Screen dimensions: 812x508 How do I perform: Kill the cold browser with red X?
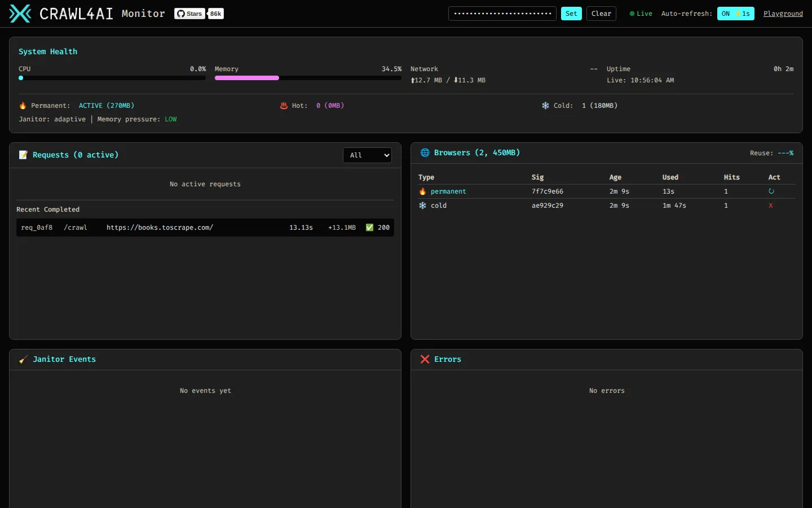click(771, 205)
